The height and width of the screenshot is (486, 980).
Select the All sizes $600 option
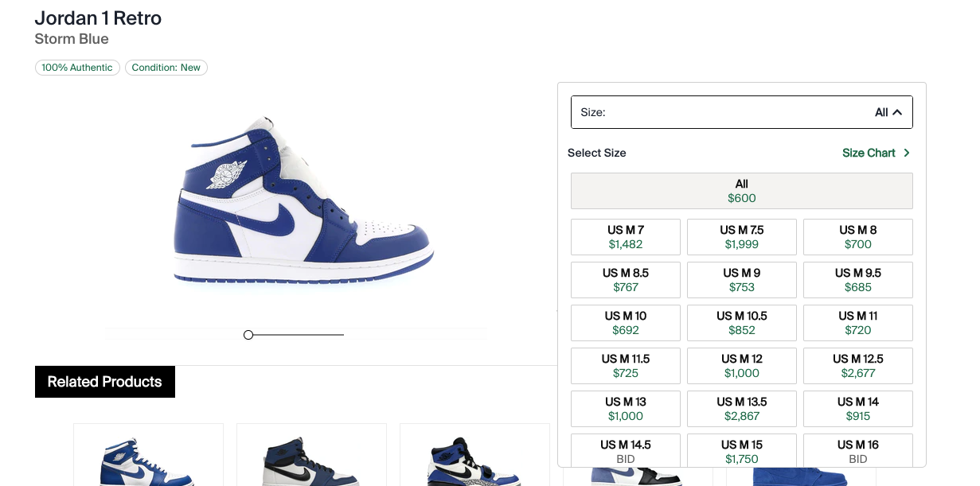click(742, 191)
